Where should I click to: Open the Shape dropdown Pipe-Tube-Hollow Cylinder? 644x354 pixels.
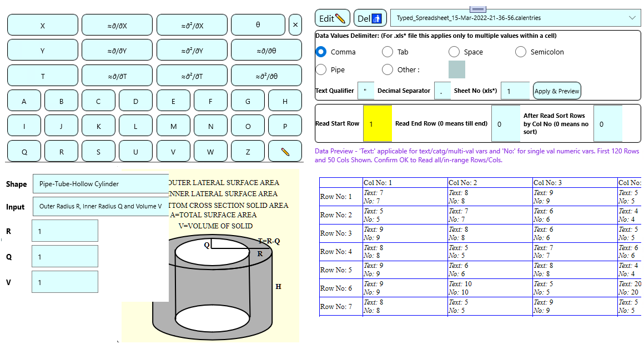[x=100, y=184]
